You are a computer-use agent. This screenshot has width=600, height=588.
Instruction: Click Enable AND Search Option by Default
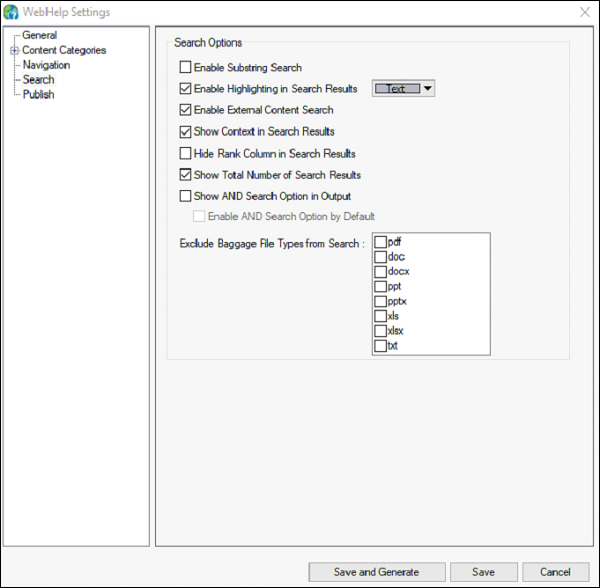[199, 217]
